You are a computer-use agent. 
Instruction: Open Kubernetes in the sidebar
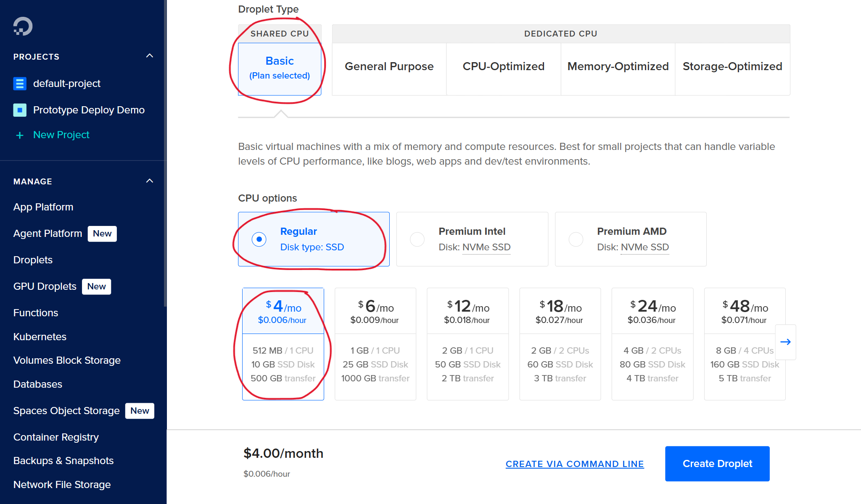pos(40,337)
